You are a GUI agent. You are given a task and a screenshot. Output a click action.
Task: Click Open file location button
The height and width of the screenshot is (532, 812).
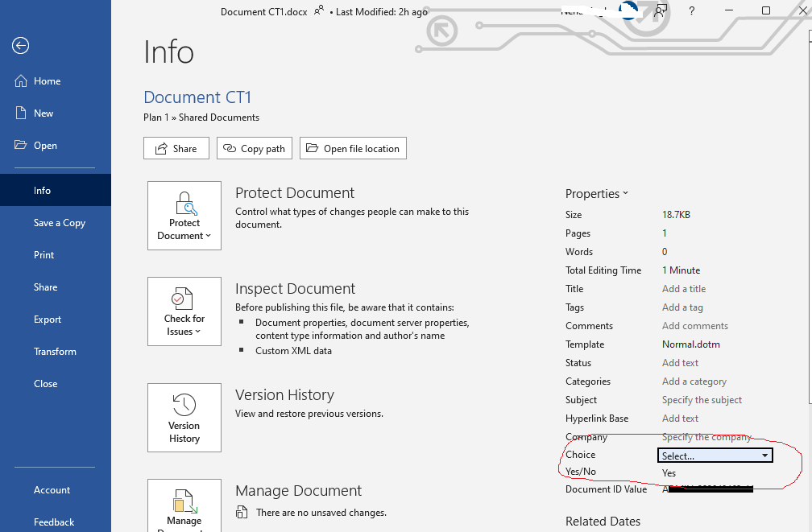pos(353,149)
